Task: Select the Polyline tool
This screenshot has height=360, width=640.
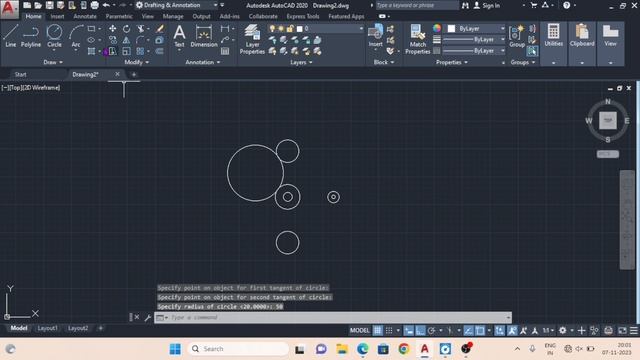Action: click(x=31, y=36)
